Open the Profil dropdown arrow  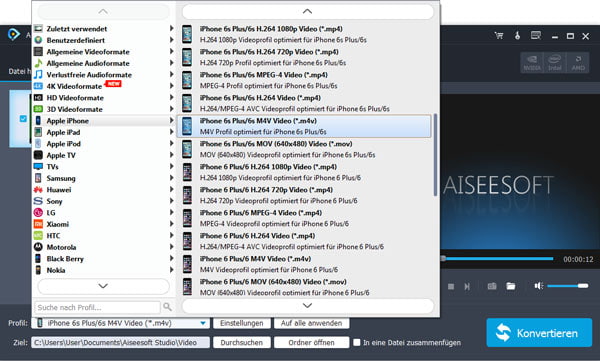pos(203,323)
